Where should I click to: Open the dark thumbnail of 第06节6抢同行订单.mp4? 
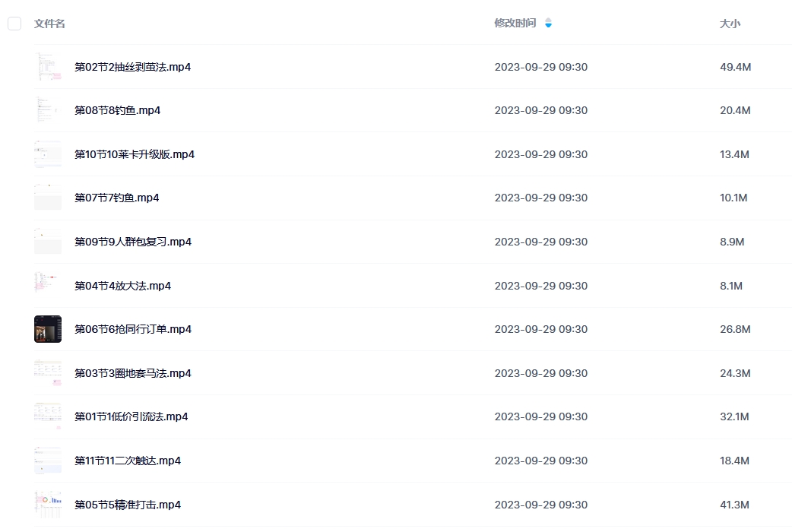[x=48, y=329]
